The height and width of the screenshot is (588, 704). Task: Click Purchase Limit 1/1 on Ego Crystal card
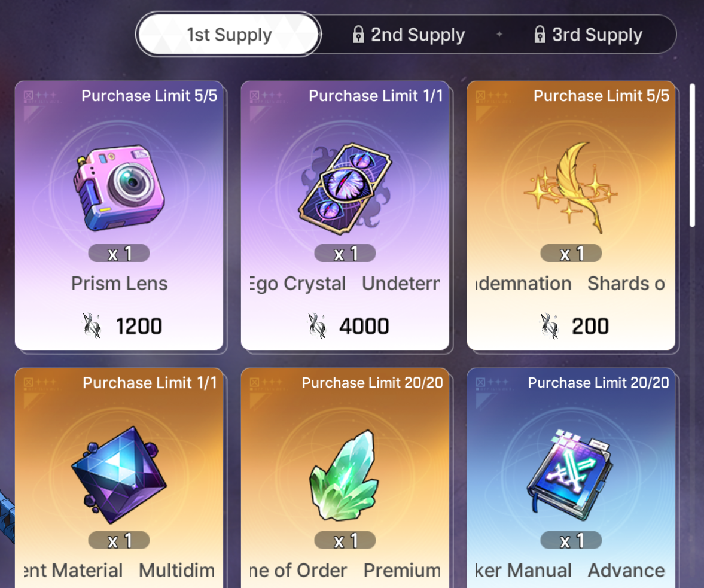(376, 96)
